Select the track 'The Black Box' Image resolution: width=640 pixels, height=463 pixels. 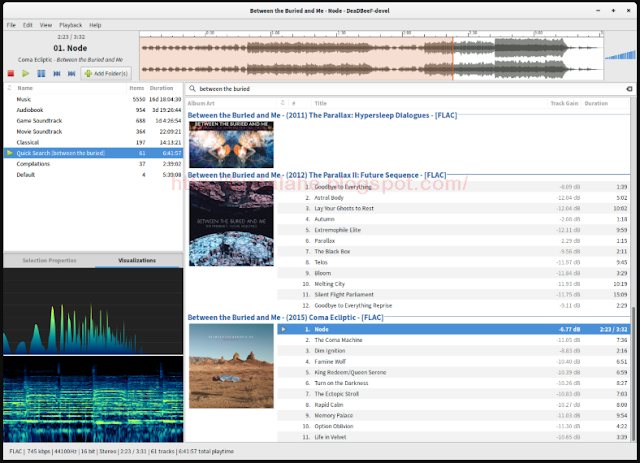[453, 252]
